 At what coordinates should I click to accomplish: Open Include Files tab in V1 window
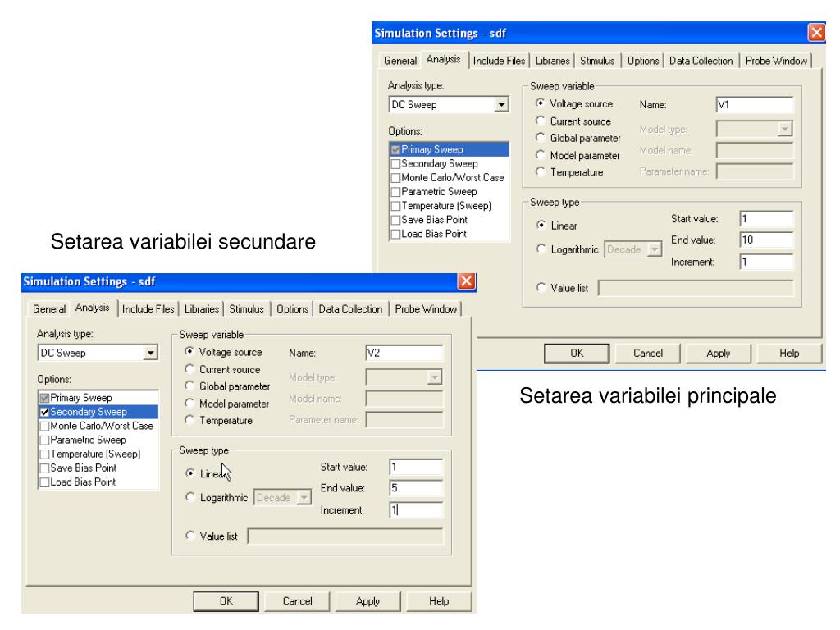click(499, 61)
